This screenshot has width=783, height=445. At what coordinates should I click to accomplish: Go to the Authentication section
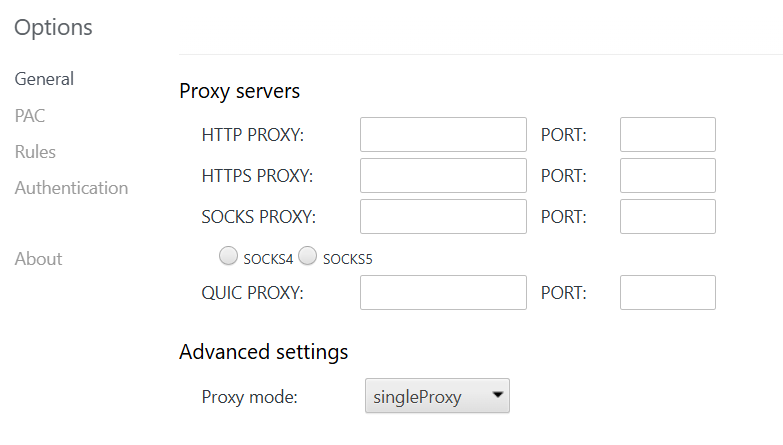71,188
